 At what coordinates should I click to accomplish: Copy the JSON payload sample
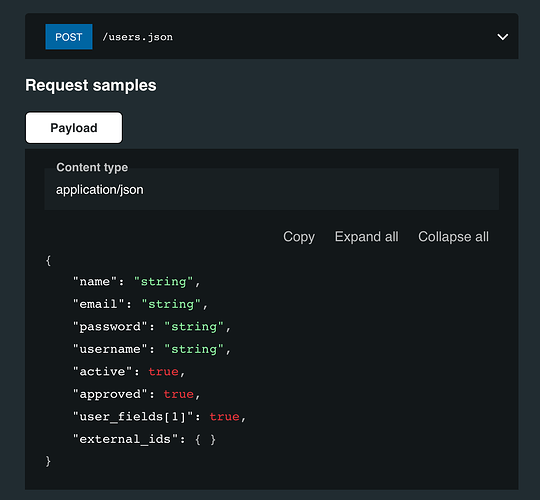click(x=299, y=237)
